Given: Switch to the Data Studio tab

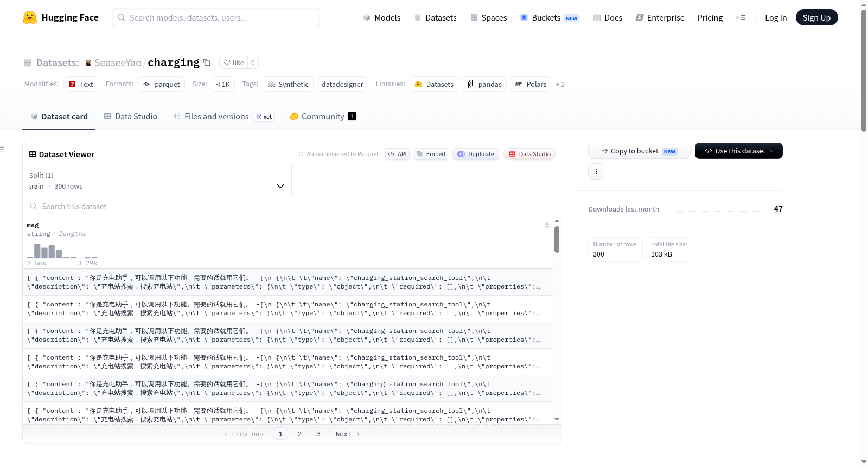Looking at the screenshot, I should (131, 116).
